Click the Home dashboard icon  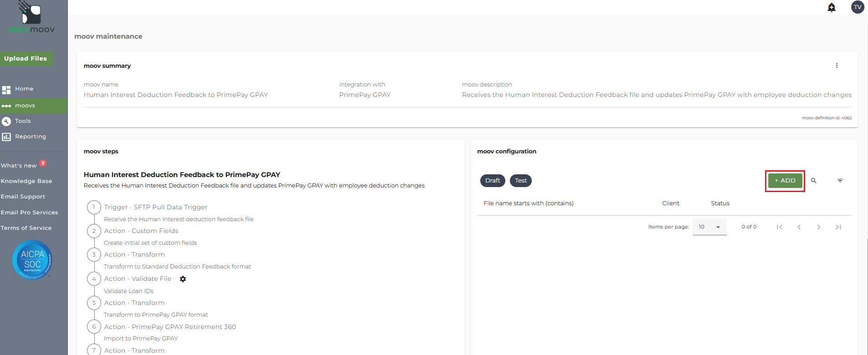point(6,90)
